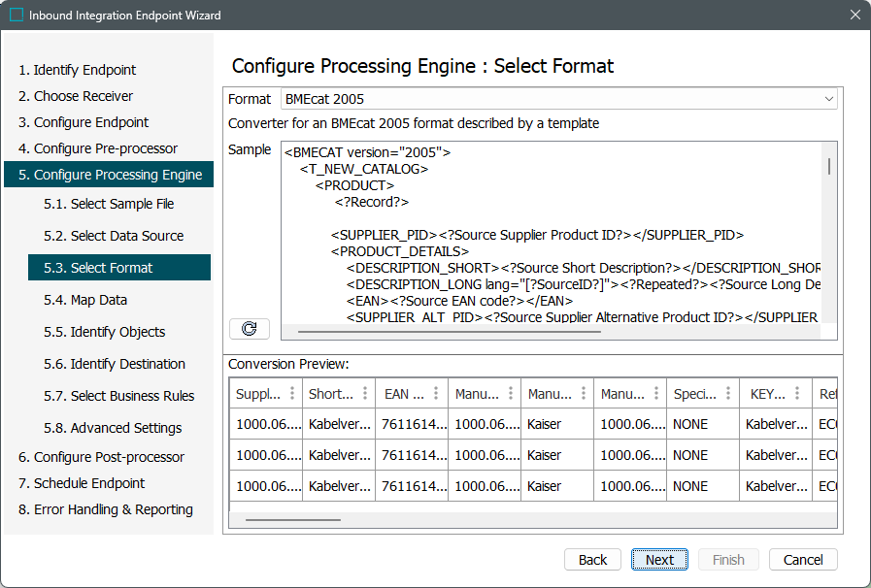Image resolution: width=871 pixels, height=588 pixels.
Task: Click the wizard window title icon
Action: pos(17,16)
